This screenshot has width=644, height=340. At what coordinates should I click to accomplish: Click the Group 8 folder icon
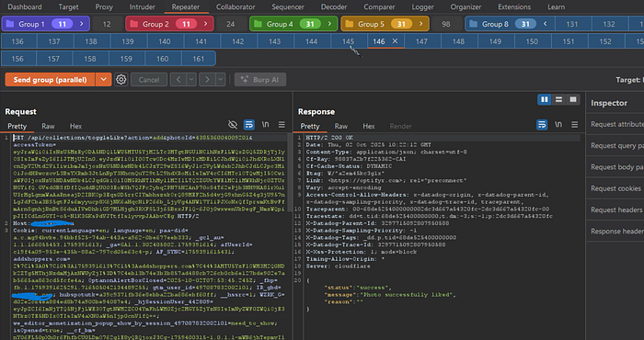(473, 24)
